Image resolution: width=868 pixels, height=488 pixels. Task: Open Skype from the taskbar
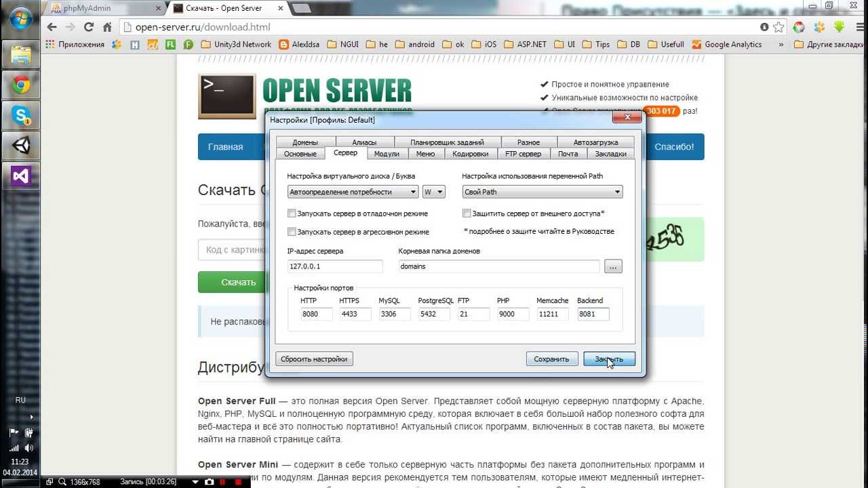[20, 116]
